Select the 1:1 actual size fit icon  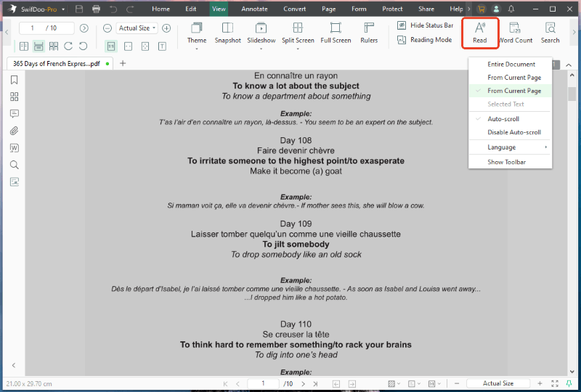pos(111,46)
